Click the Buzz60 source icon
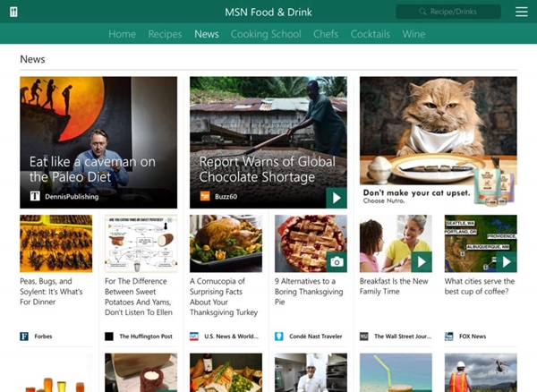 pyautogui.click(x=205, y=197)
